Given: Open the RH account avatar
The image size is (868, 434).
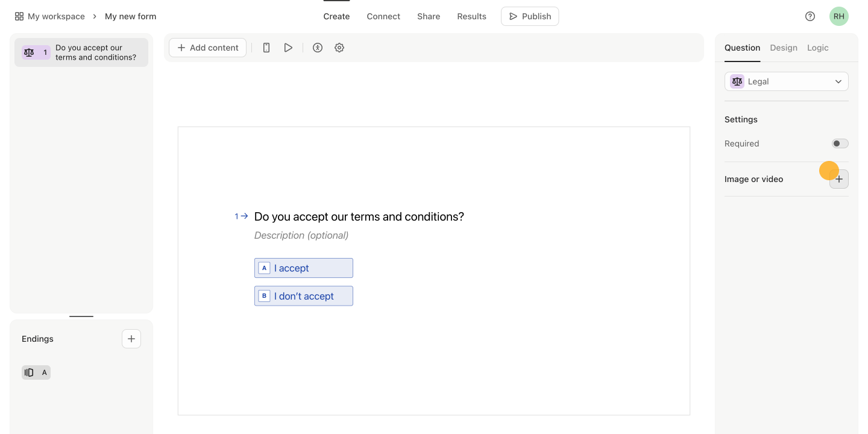Looking at the screenshot, I should (x=838, y=16).
